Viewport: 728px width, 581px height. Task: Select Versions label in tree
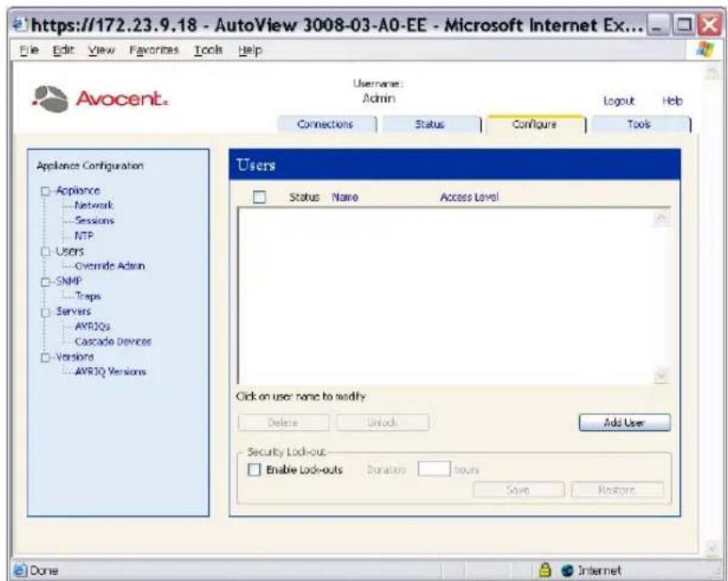coord(75,357)
